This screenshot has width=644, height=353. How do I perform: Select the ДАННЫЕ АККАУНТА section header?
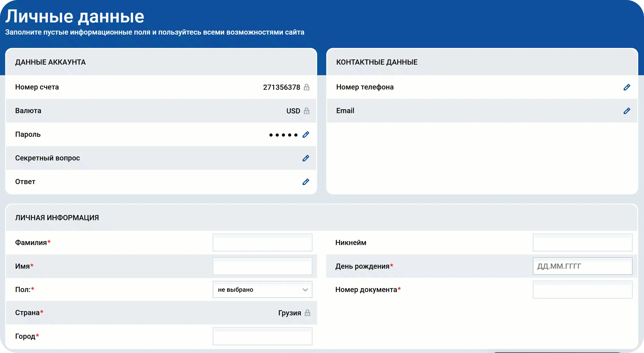(x=50, y=62)
